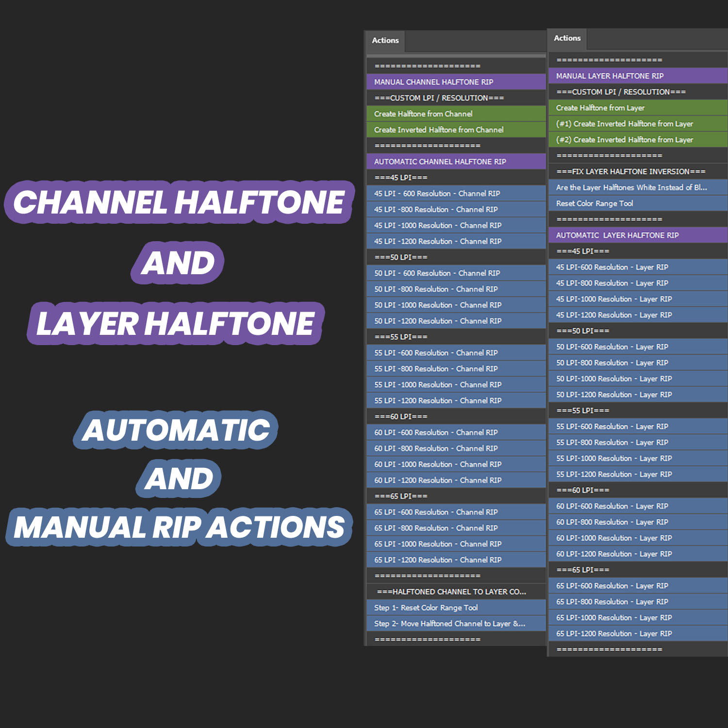Select 60 LPI-600 Resolution - Layer RIP
The width and height of the screenshot is (728, 728).
point(638,506)
